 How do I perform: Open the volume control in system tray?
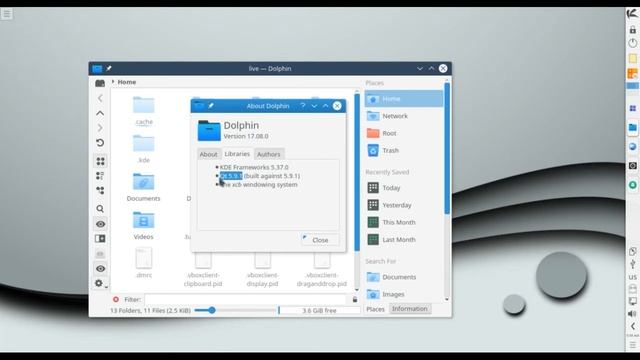pos(632,314)
